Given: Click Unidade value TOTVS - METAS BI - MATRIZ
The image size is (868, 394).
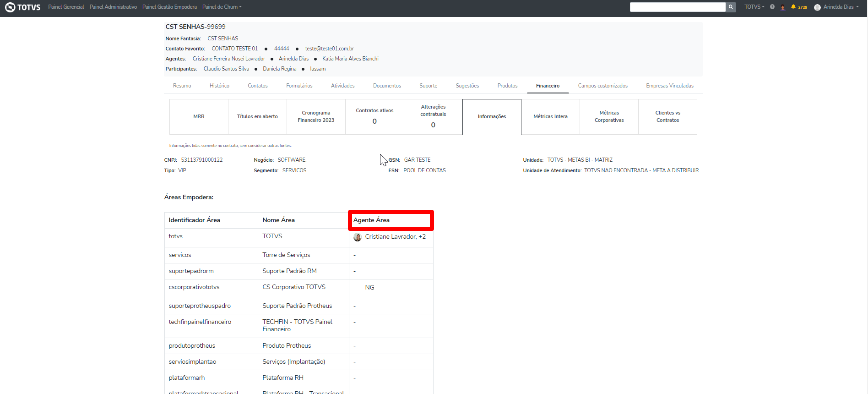Looking at the screenshot, I should (x=580, y=160).
